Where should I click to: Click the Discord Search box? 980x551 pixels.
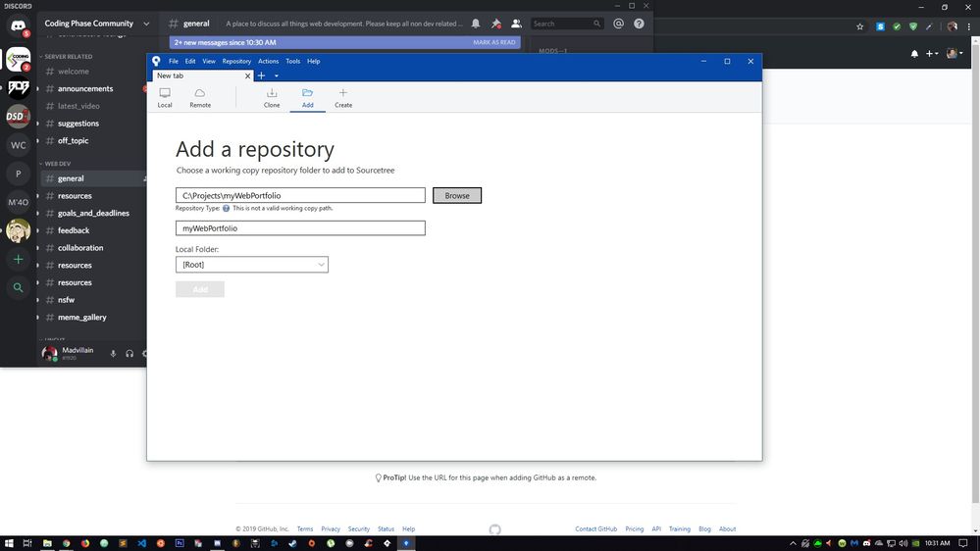pyautogui.click(x=566, y=24)
